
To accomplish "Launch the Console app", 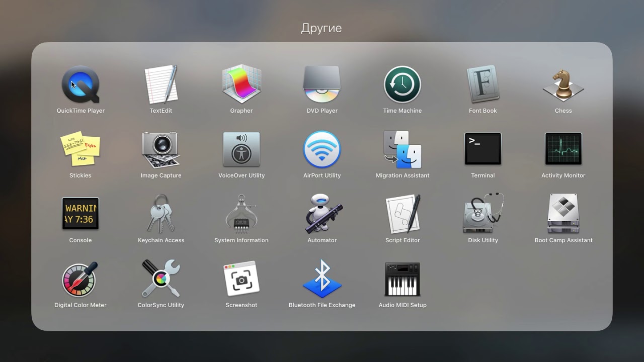I will tap(80, 214).
